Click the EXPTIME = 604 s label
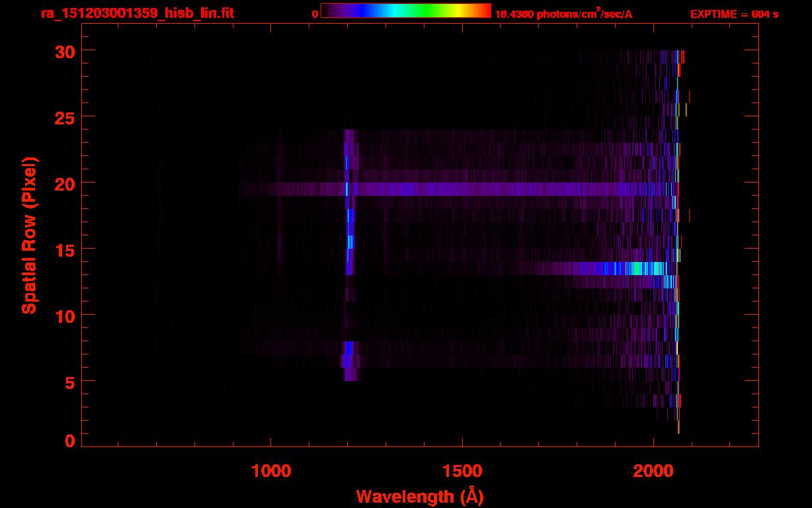The width and height of the screenshot is (812, 508). coord(734,14)
